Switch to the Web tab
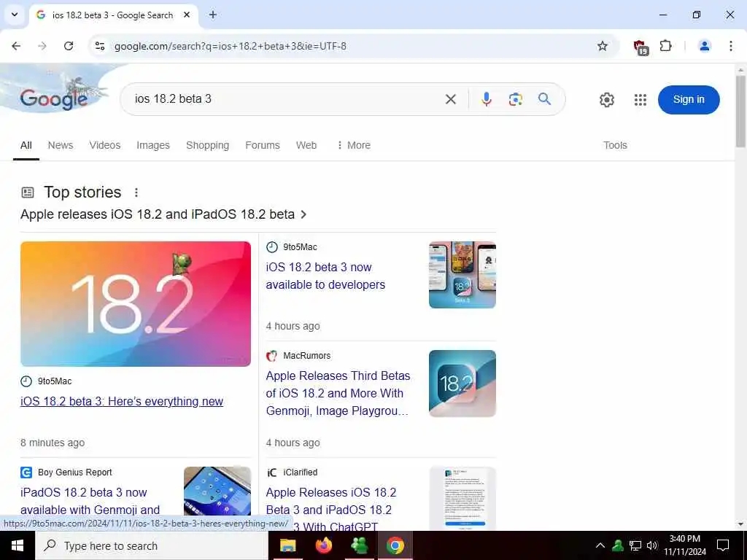Image resolution: width=747 pixels, height=560 pixels. tap(306, 145)
